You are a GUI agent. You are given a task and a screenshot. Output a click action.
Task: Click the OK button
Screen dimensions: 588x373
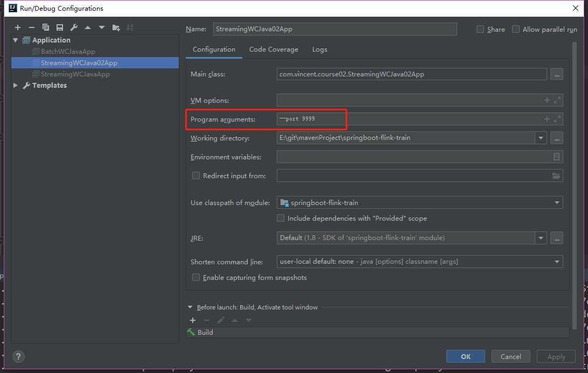pyautogui.click(x=465, y=356)
